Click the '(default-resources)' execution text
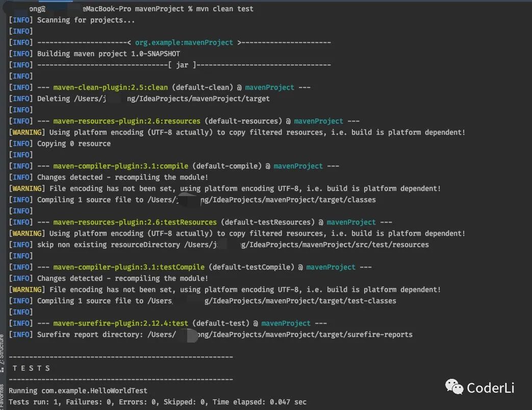 coord(244,122)
